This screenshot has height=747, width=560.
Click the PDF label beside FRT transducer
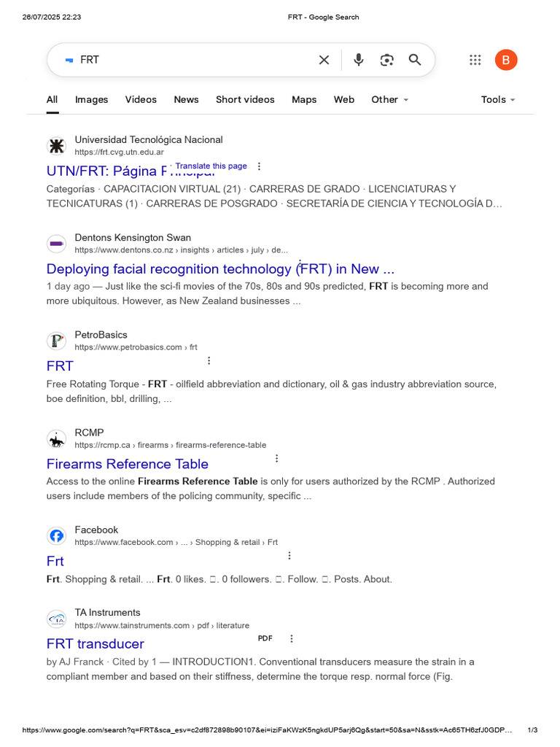point(265,638)
